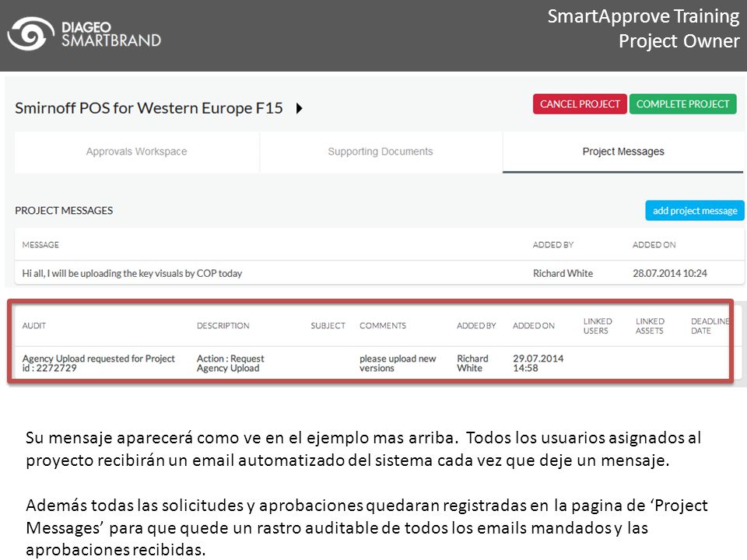
Task: Expand the arrow next to Smirnoff POS project title
Action: tap(299, 108)
